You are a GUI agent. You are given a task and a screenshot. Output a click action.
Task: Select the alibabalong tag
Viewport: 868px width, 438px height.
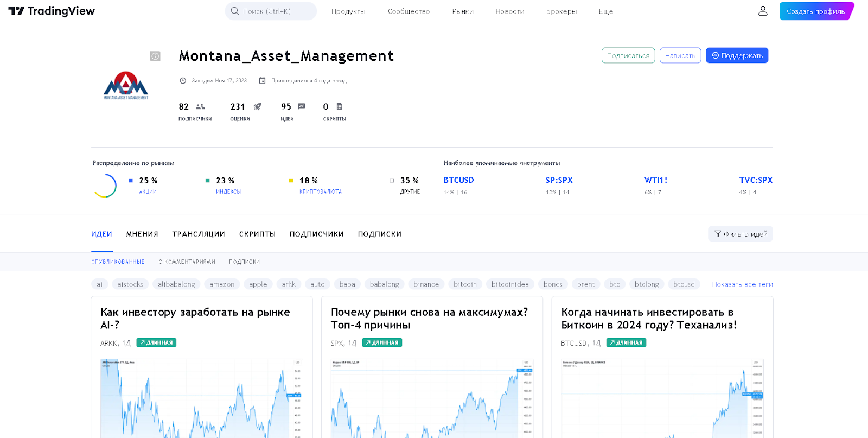point(176,284)
